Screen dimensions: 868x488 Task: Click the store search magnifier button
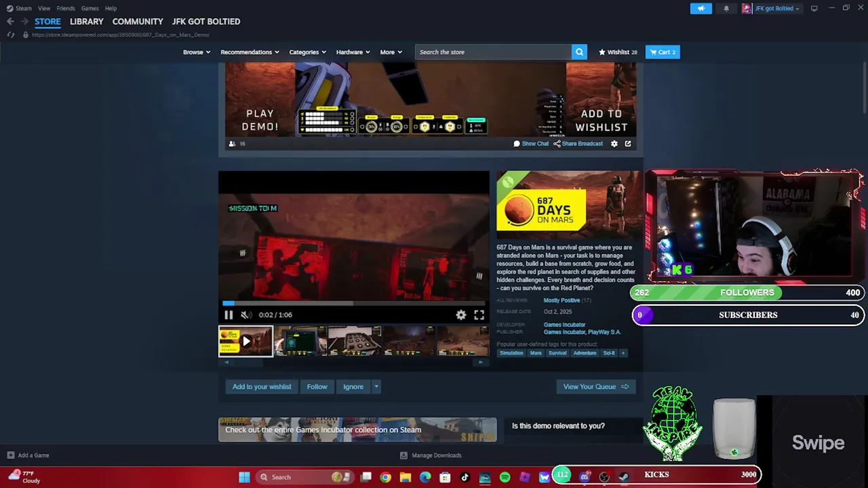coord(579,52)
